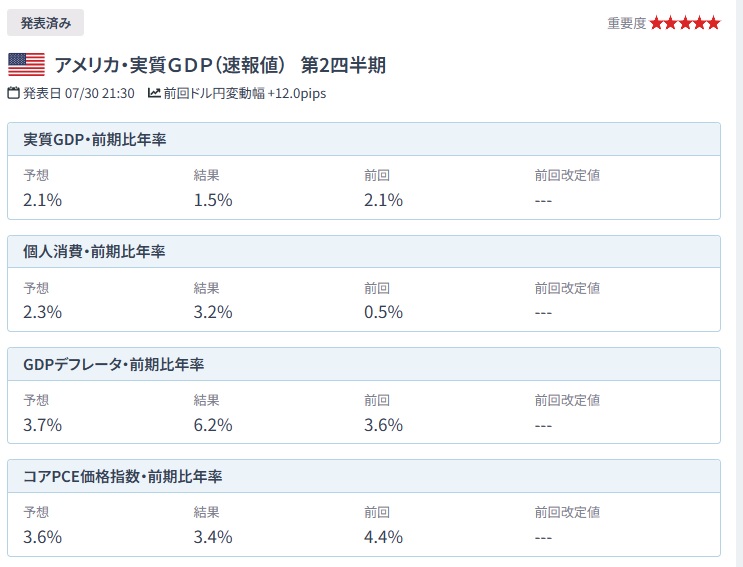Click the 発表済み status badge
743x567 pixels.
(45, 23)
